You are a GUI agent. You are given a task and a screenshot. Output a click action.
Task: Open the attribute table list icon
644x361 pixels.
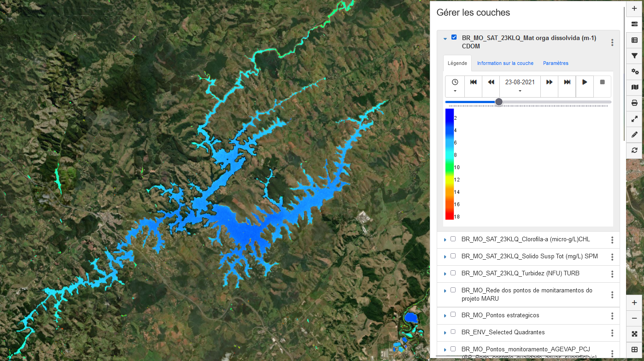tap(634, 40)
